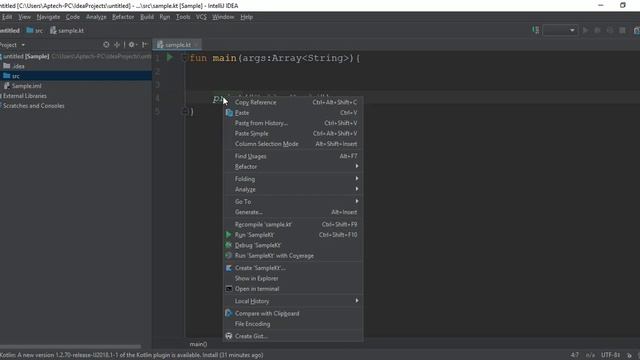
Task: Expand the Local History submenu
Action: [x=293, y=301]
